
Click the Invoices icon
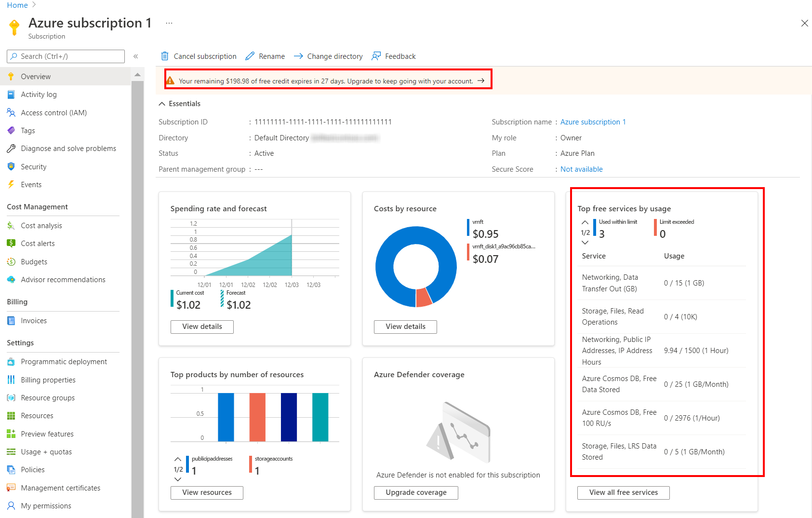pos(11,320)
